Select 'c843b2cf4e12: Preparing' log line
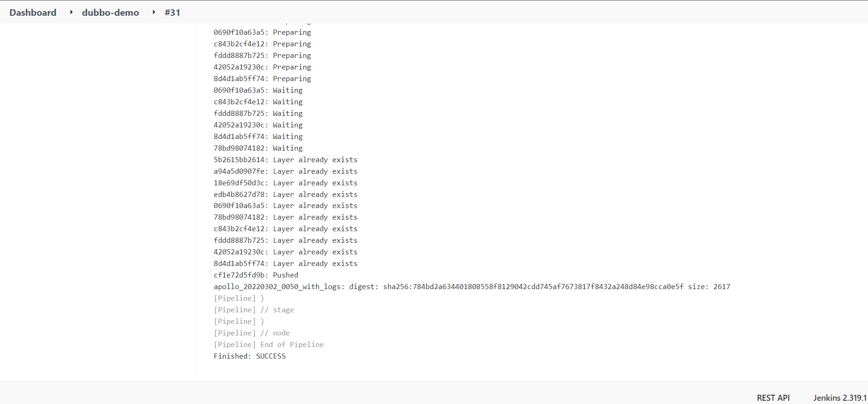This screenshot has width=868, height=404. click(262, 44)
